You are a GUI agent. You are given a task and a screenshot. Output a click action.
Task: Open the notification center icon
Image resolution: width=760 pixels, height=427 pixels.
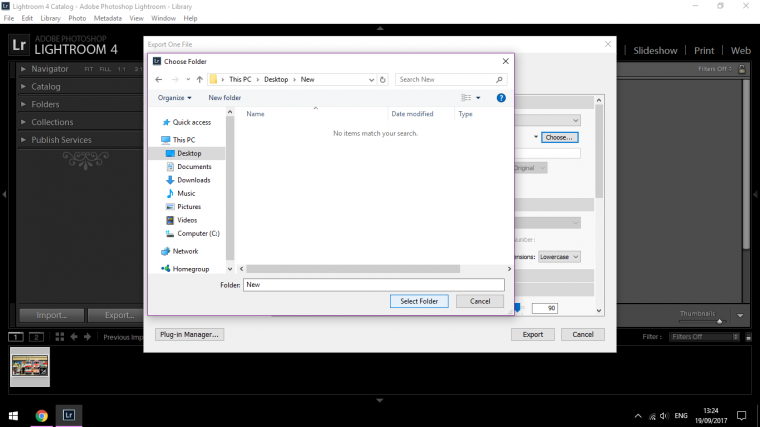coord(742,415)
